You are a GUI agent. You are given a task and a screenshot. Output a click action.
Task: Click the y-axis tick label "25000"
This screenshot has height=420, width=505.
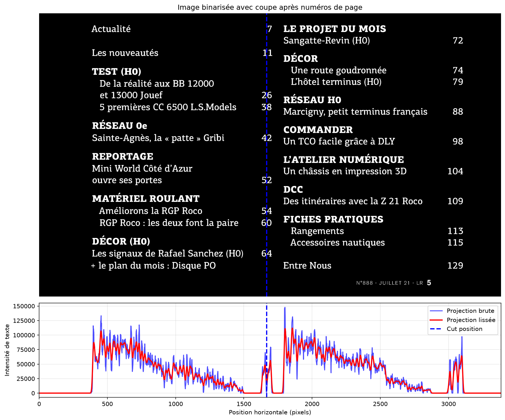pos(26,379)
